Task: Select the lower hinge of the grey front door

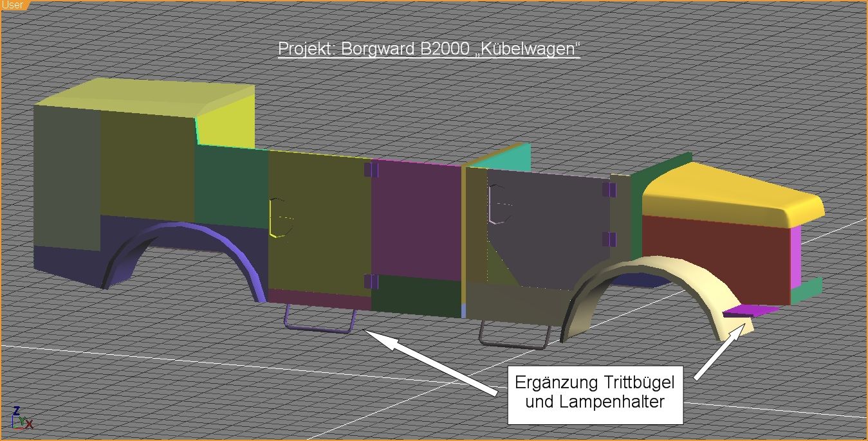Action: pos(609,240)
